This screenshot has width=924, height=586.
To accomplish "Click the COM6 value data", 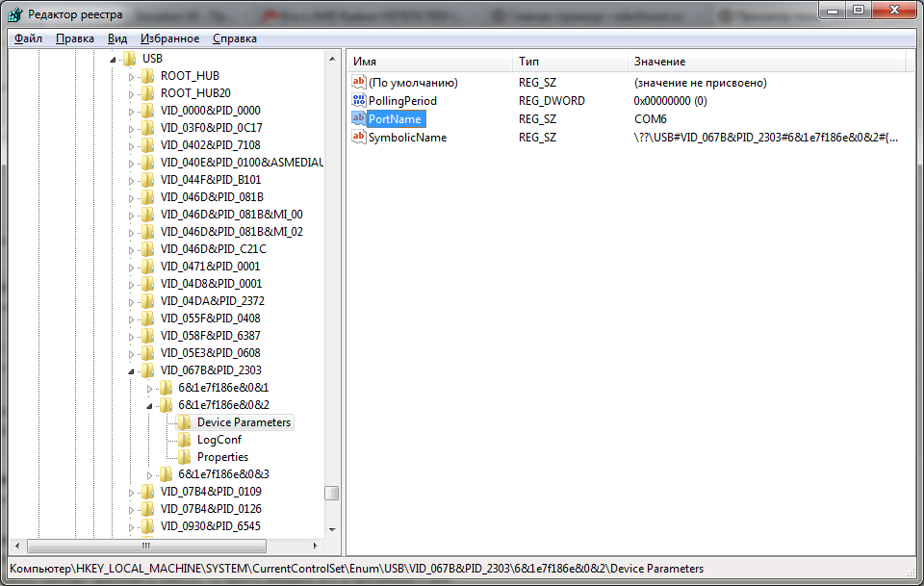I will tap(650, 119).
